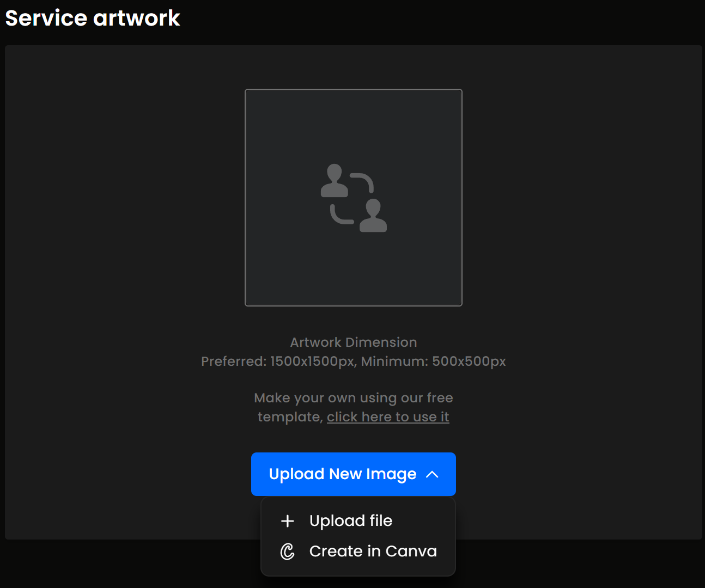Click the lower person silhouette in the placeholder
The width and height of the screenshot is (705, 588).
(x=373, y=216)
